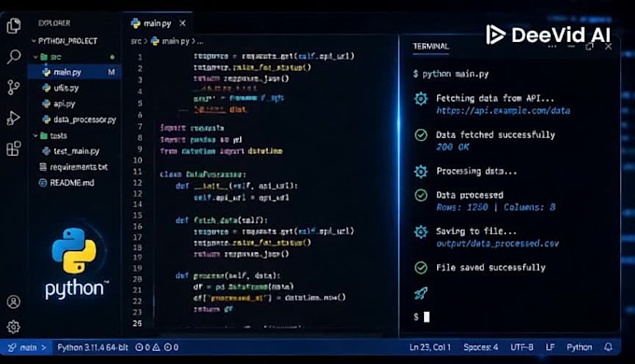
Task: Open the Extensions blocks icon
Action: pyautogui.click(x=14, y=148)
